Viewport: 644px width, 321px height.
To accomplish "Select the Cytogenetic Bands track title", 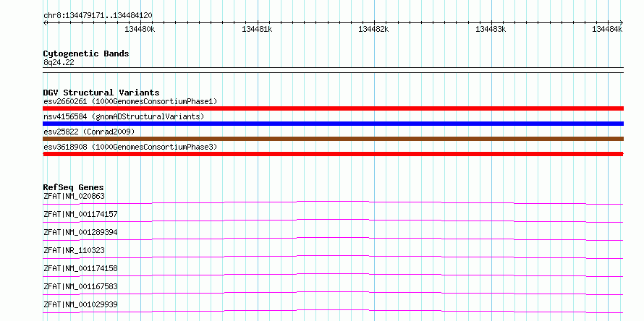I will click(x=86, y=54).
